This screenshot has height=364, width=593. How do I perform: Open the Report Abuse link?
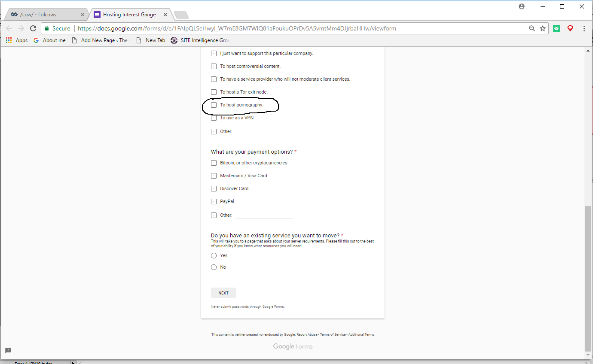click(307, 335)
